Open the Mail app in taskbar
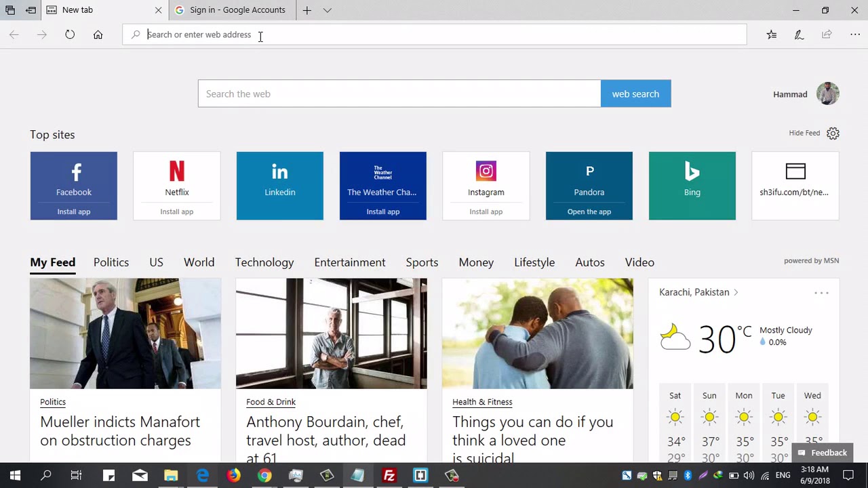Image resolution: width=868 pixels, height=488 pixels. pos(140,476)
